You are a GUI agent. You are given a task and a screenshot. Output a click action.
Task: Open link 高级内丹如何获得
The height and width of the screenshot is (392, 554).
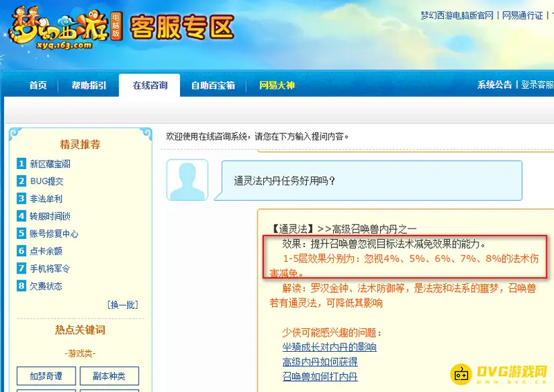[x=320, y=362]
